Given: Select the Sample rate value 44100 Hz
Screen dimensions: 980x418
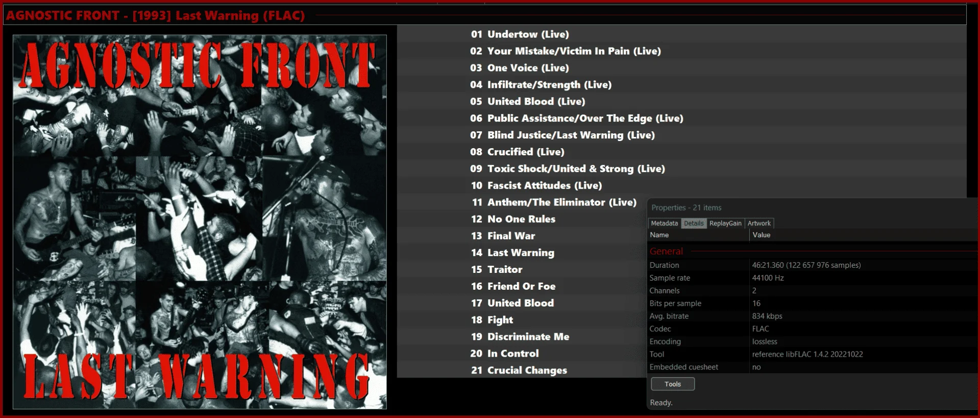Looking at the screenshot, I should (x=768, y=278).
